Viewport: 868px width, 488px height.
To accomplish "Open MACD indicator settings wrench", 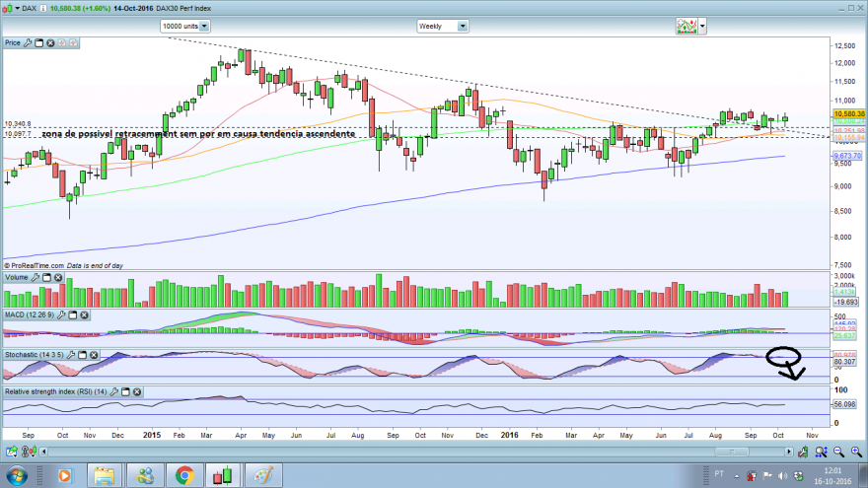I will 61,314.
